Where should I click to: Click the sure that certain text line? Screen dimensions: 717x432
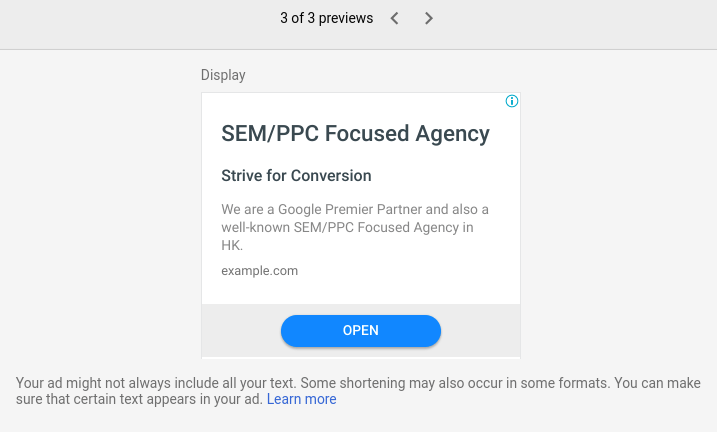click(x=139, y=399)
